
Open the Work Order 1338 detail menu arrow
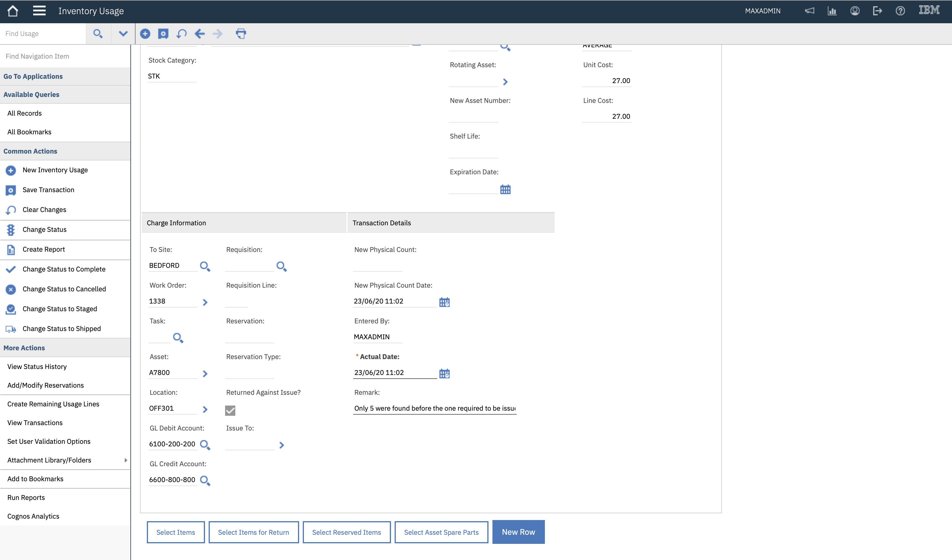tap(205, 302)
